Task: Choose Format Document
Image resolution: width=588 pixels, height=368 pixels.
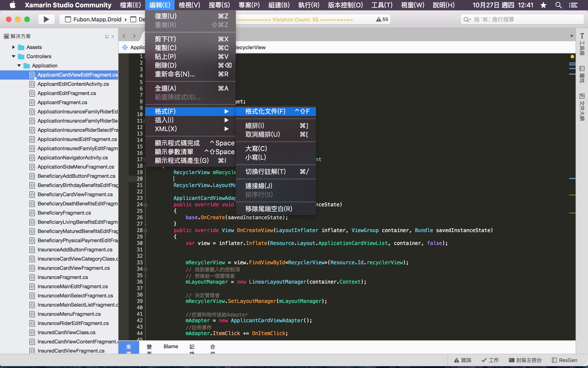Action: tap(276, 112)
